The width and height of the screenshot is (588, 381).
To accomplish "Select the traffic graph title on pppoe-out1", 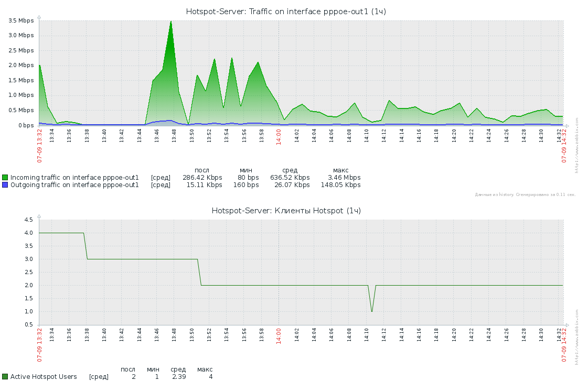I will pos(286,12).
